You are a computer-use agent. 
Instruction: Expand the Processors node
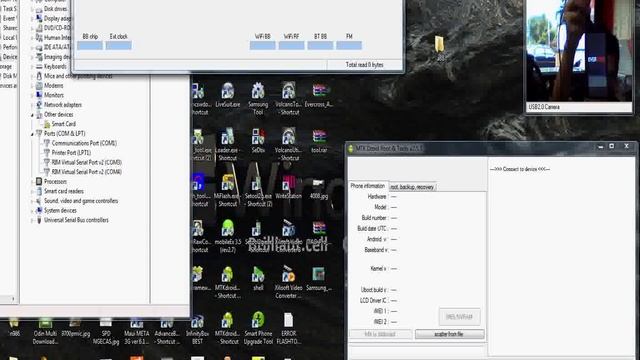(x=33, y=182)
